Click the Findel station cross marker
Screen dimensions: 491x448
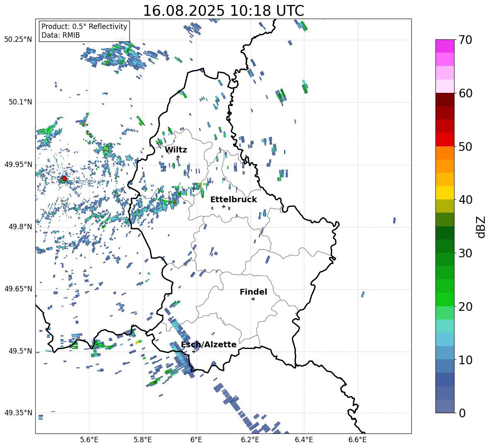(253, 299)
